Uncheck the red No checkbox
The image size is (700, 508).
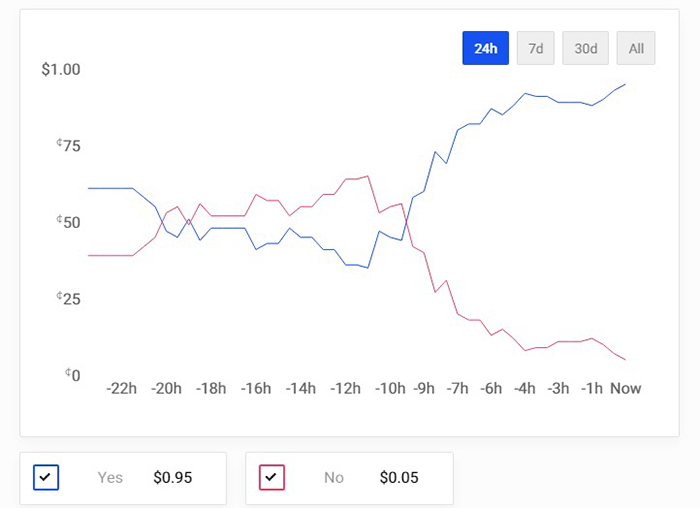[x=272, y=477]
